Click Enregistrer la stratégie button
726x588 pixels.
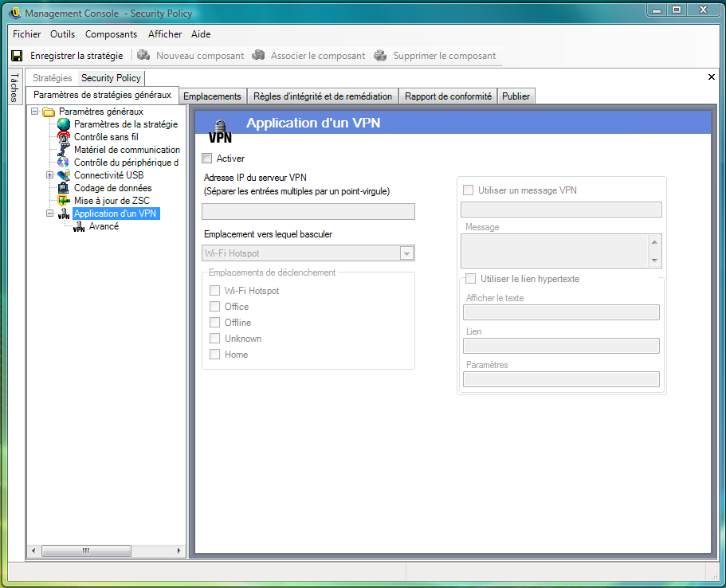coord(68,56)
